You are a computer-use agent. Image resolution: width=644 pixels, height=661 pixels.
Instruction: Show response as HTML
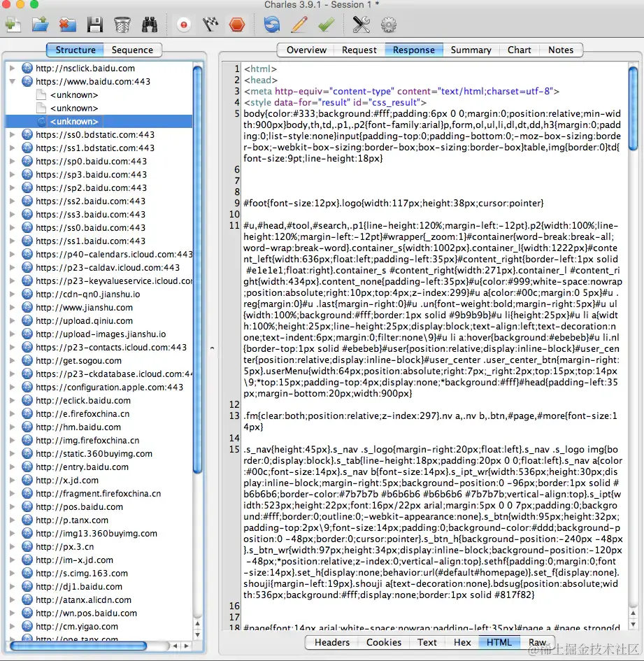click(x=499, y=642)
